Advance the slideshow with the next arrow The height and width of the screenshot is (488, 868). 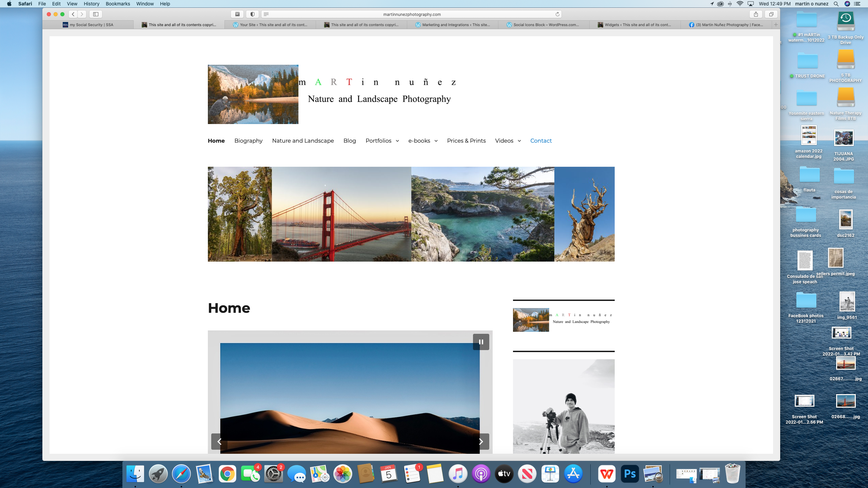point(481,442)
